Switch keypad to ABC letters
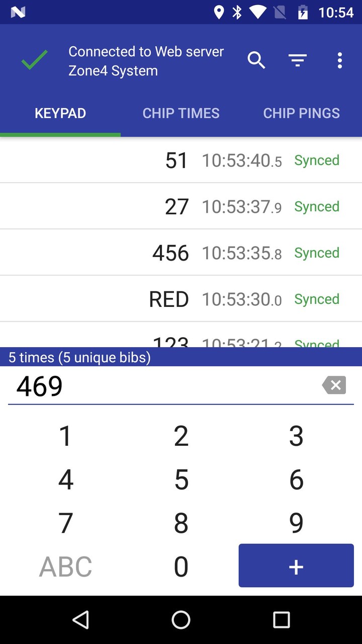This screenshot has width=362, height=644. click(x=65, y=567)
